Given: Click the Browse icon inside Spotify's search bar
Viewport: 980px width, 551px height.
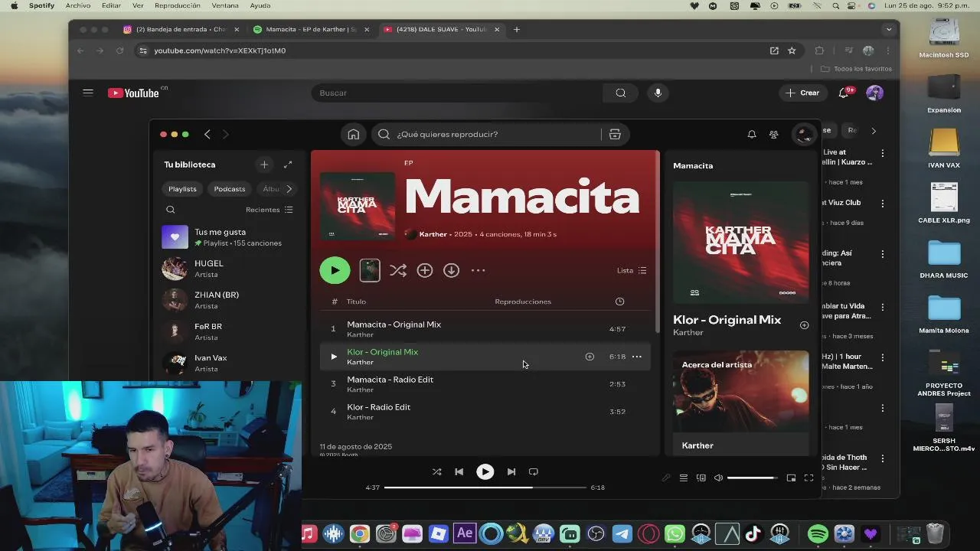Looking at the screenshot, I should (615, 135).
